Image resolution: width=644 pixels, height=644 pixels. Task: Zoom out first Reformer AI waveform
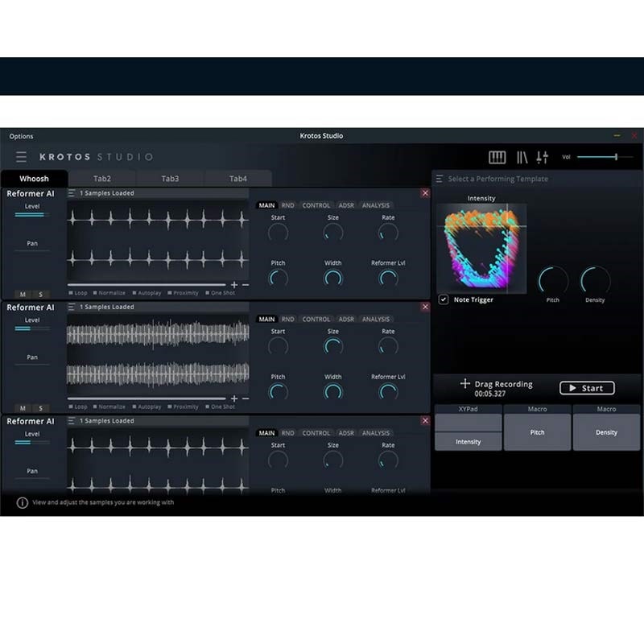point(246,285)
